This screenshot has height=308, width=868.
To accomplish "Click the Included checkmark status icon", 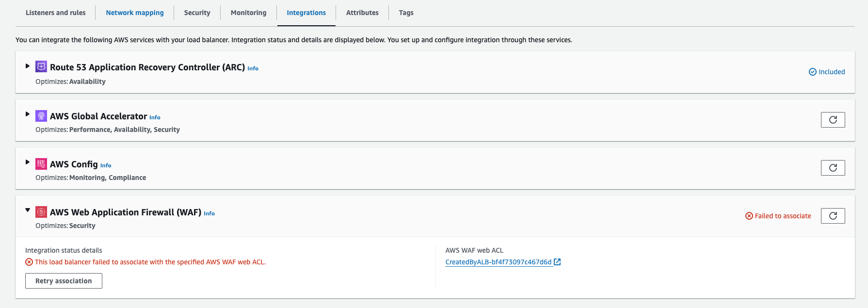I will tap(813, 72).
